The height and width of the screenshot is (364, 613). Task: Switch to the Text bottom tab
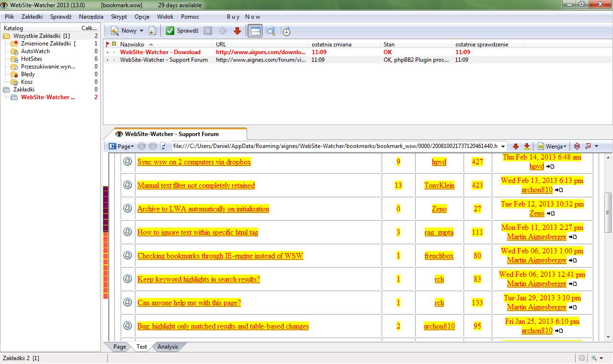[142, 347]
